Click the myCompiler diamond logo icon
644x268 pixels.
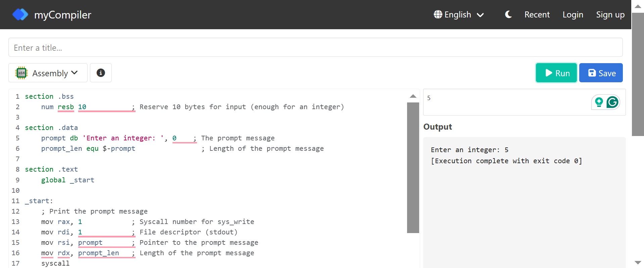click(20, 14)
